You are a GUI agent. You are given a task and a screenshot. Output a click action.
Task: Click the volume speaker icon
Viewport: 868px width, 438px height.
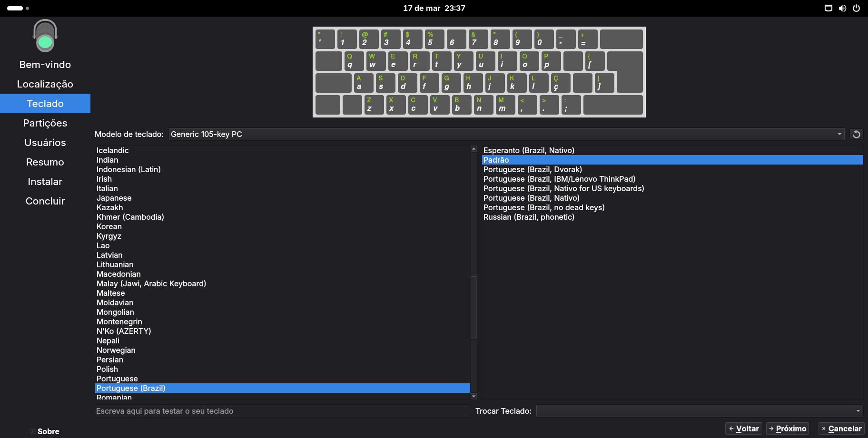(842, 8)
